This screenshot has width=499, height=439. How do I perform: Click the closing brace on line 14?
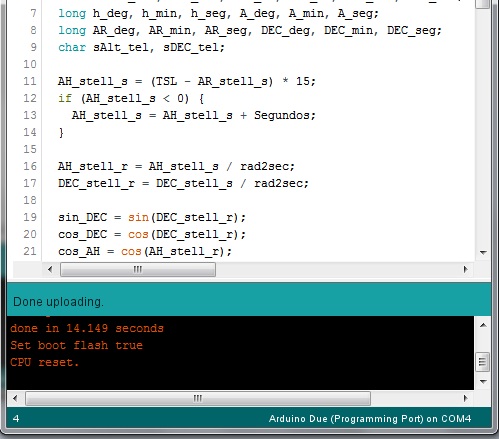coord(61,133)
